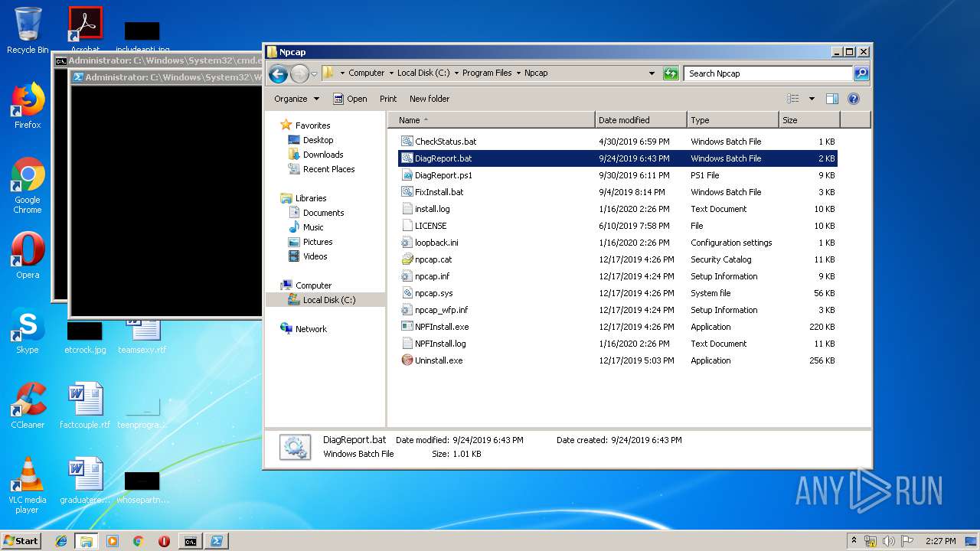Open the Organize menu
The image size is (980, 551).
click(x=297, y=99)
